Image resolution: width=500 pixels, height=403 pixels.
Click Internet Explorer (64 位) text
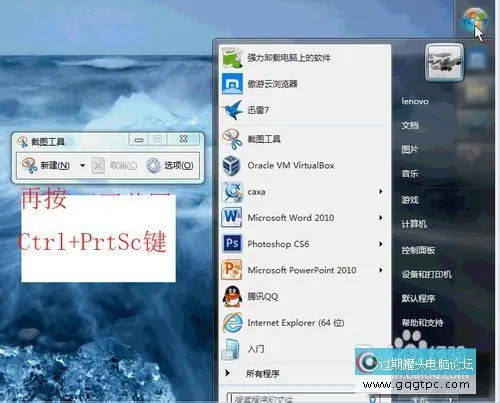pos(296,323)
